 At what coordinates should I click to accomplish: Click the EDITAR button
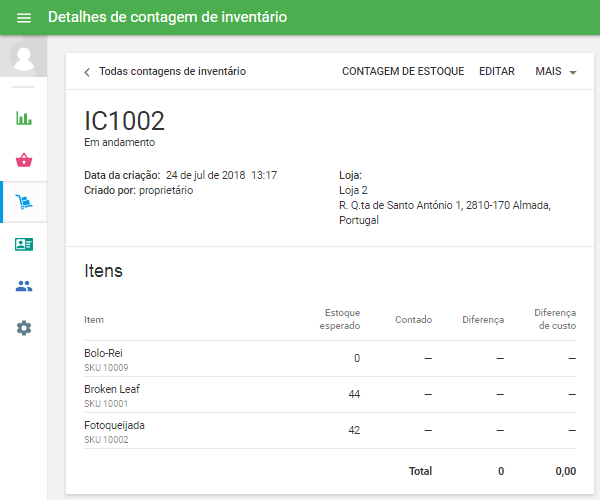(x=497, y=72)
